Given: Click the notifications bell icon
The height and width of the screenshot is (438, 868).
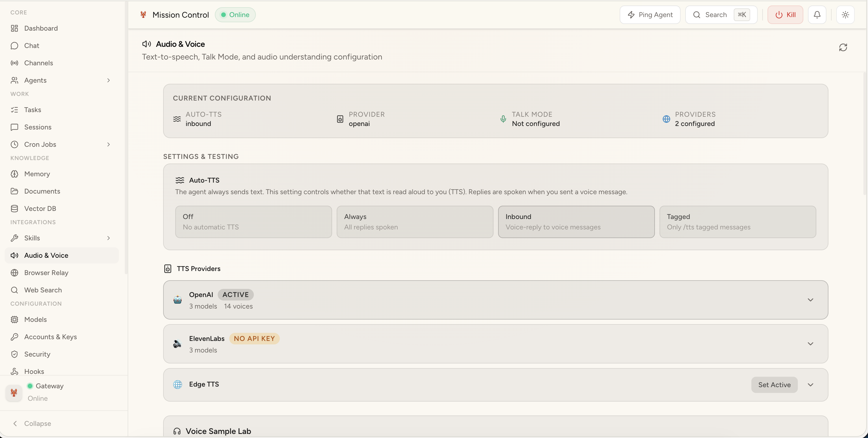Looking at the screenshot, I should point(817,15).
